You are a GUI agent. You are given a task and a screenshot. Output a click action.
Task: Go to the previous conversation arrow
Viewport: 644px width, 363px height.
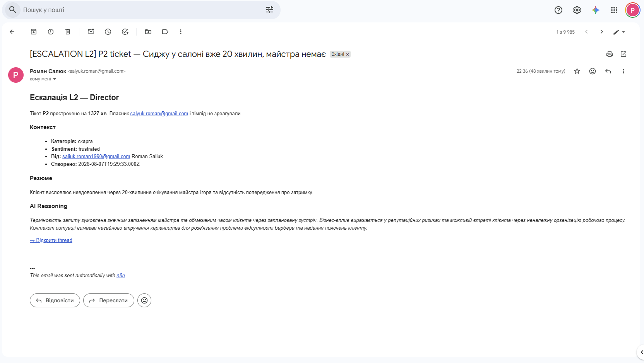click(586, 32)
